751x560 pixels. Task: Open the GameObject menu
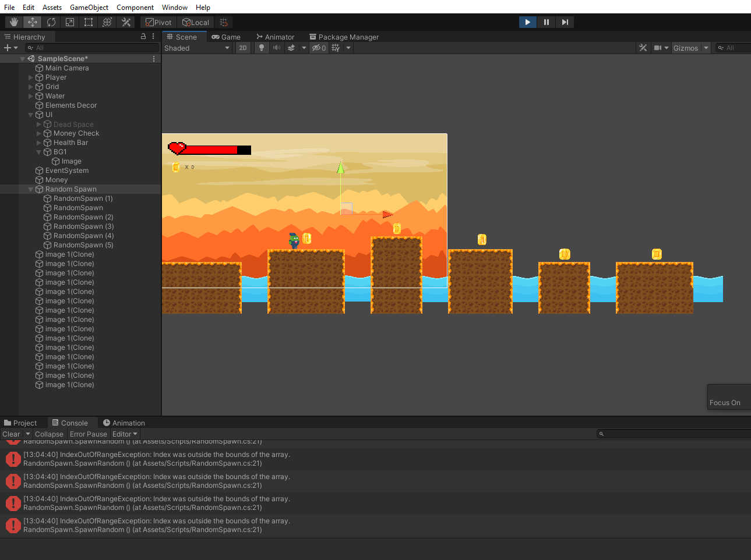tap(89, 7)
